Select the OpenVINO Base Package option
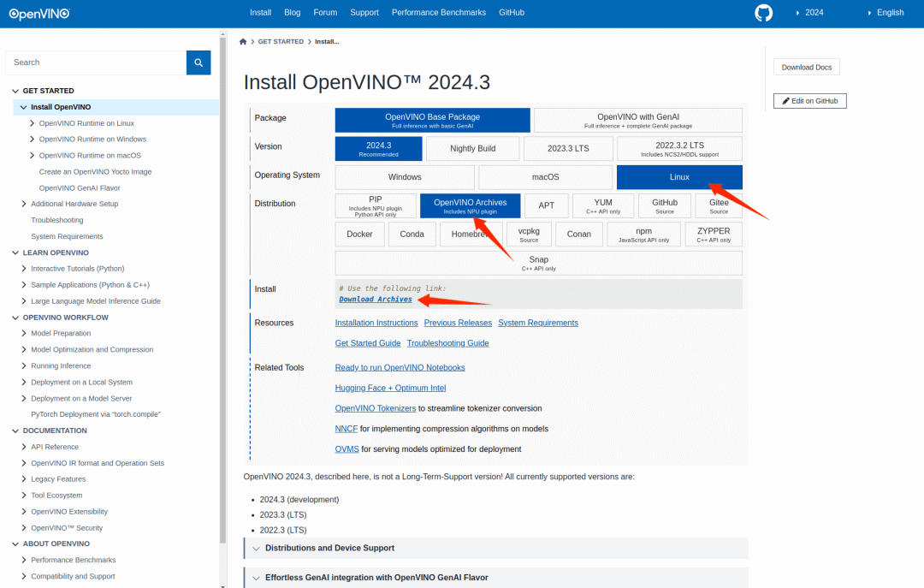 point(433,121)
